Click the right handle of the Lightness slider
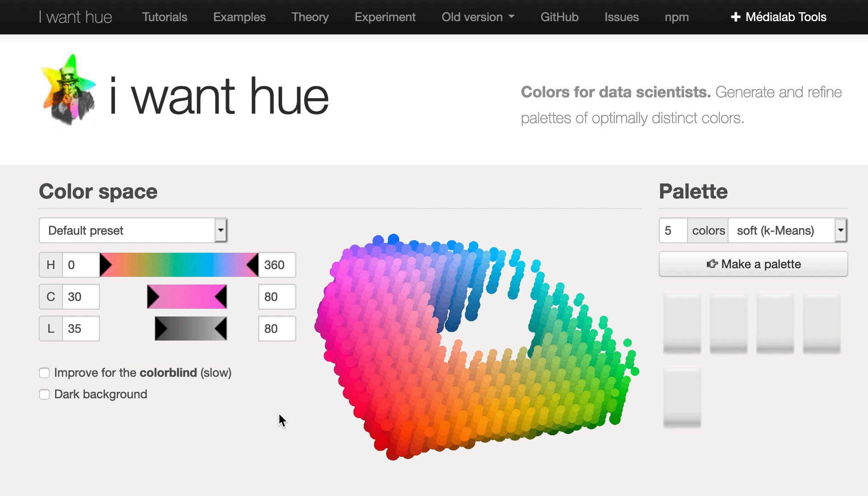 tap(220, 329)
